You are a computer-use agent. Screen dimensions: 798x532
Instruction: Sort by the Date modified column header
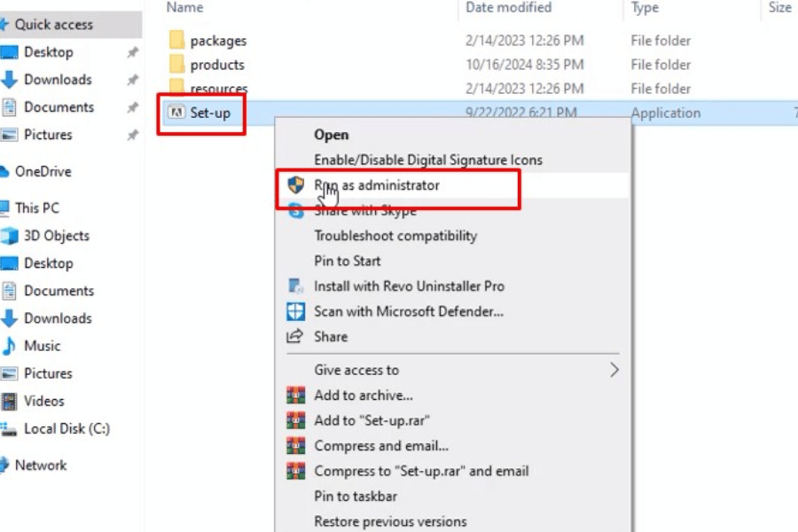coord(508,8)
